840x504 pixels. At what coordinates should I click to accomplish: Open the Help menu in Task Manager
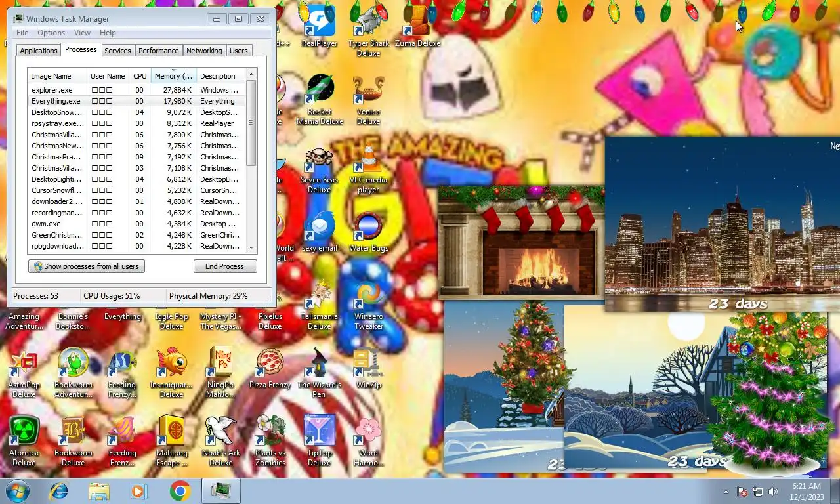(108, 33)
